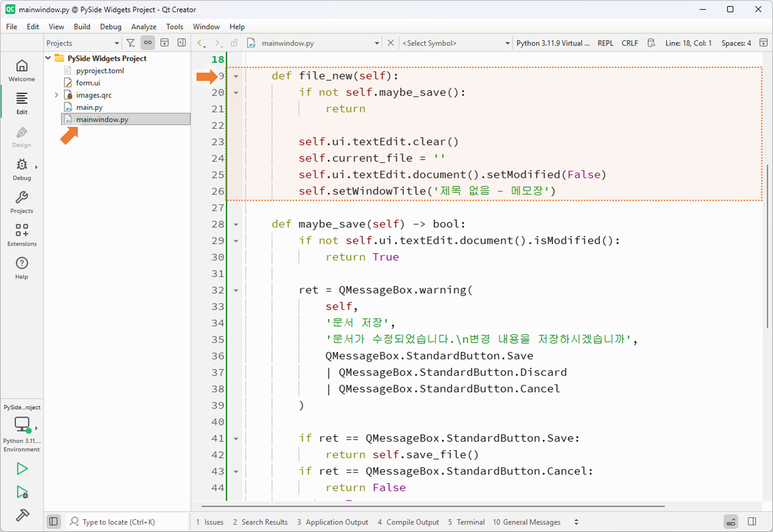Open the Tools menu
773x532 pixels.
(x=175, y=27)
